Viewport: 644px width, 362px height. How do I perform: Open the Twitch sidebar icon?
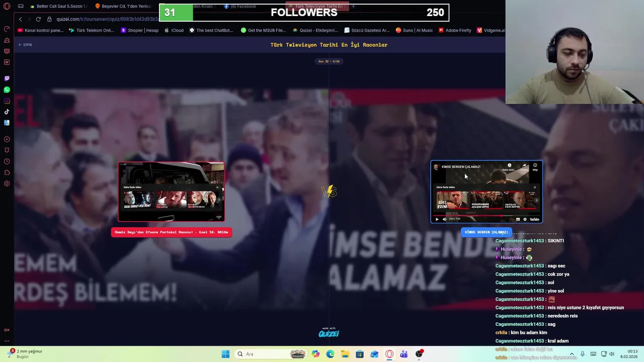(7, 78)
